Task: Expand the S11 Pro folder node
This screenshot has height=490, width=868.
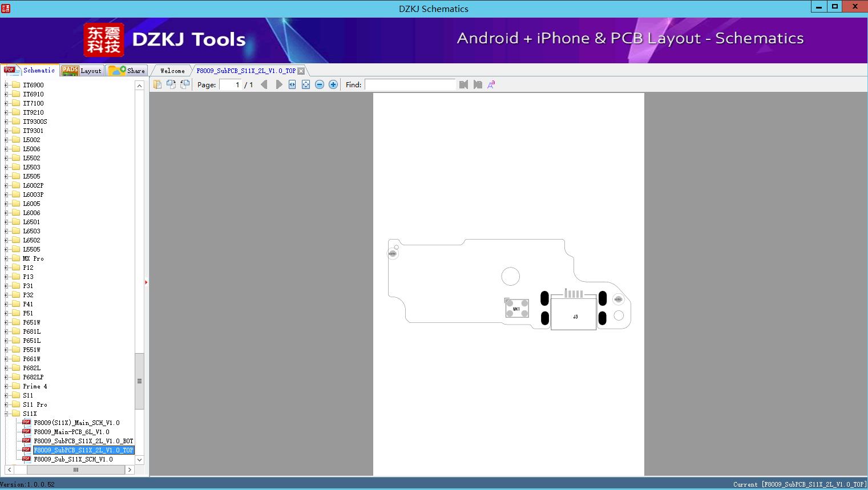Action: click(6, 404)
